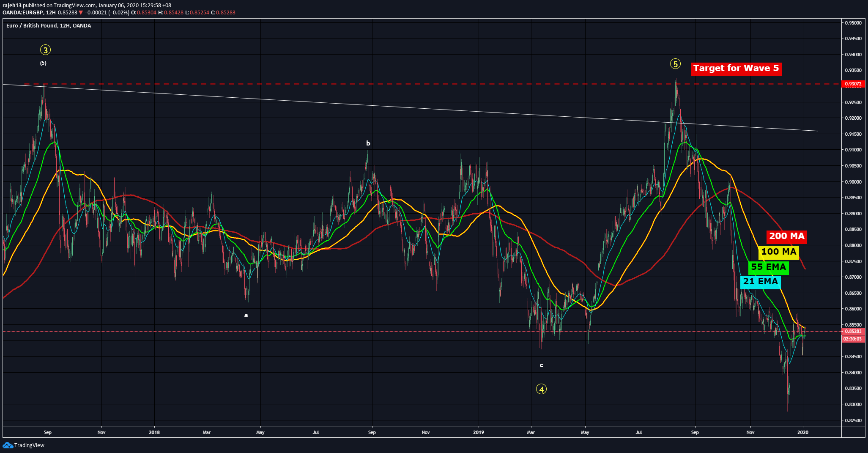
Task: Click the '(5)' sub-wave label
Action: click(43, 63)
